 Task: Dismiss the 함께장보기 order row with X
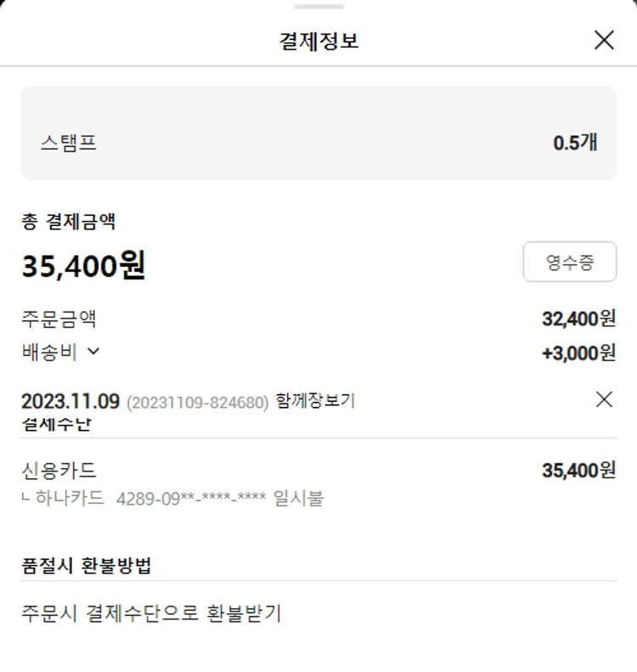604,399
